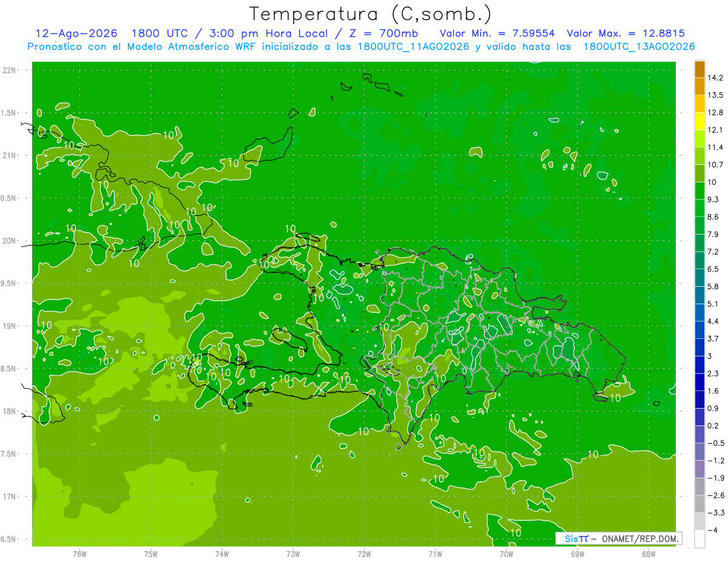Click the '70W' longitude axis label
Screen dimensions: 728x562
point(507,554)
